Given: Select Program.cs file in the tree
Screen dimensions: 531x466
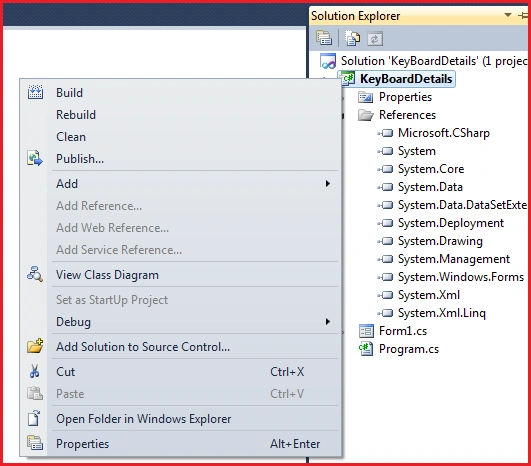Looking at the screenshot, I should pyautogui.click(x=409, y=349).
